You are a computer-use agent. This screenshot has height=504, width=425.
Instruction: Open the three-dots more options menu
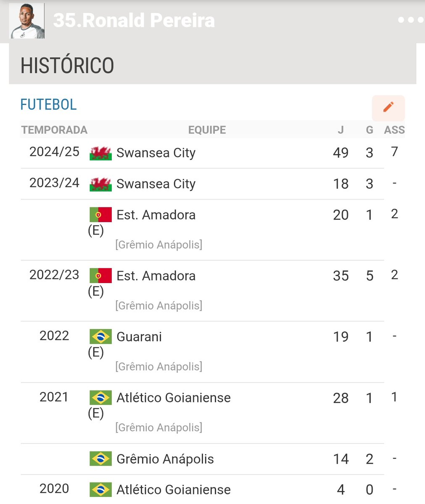[x=410, y=20]
